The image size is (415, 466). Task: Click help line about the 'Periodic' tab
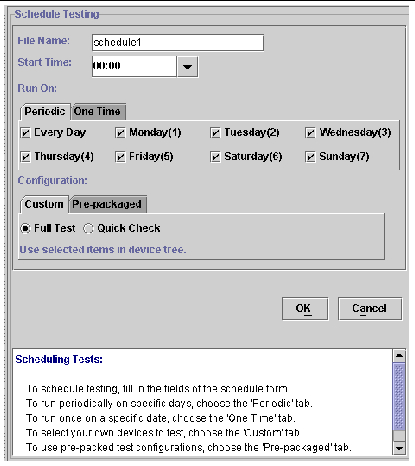pyautogui.click(x=169, y=403)
